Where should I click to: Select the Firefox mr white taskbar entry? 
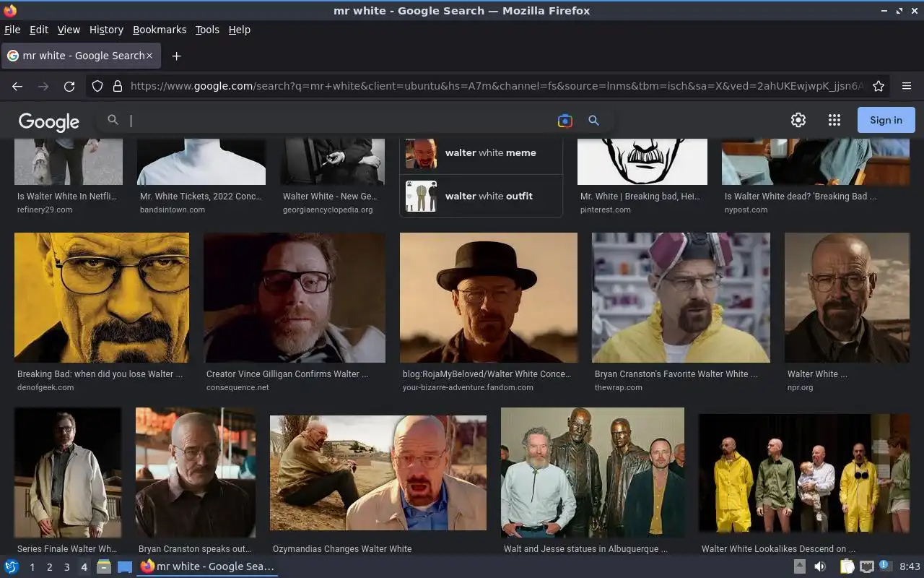208,566
